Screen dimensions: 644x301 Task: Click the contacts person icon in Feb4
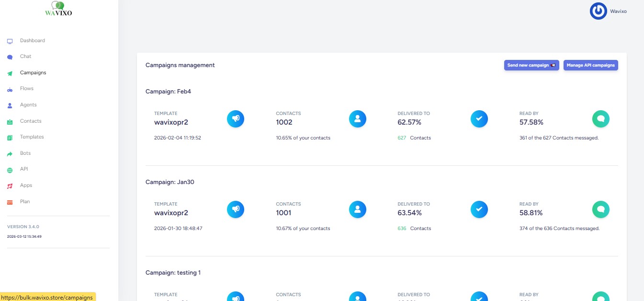pyautogui.click(x=357, y=118)
